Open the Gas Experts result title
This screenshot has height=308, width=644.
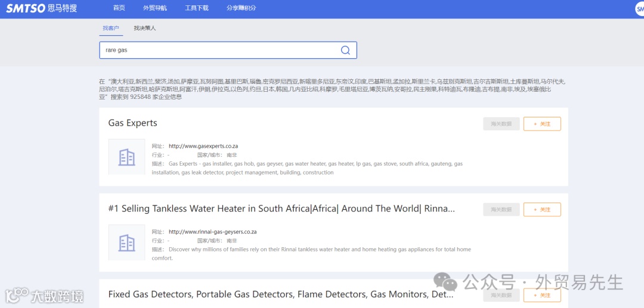132,123
